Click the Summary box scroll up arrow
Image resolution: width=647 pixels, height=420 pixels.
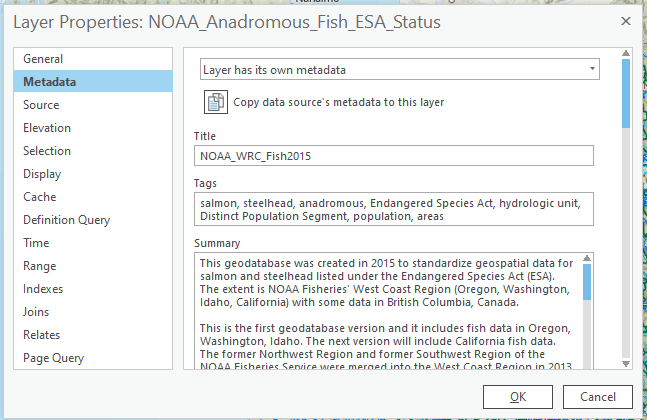click(587, 258)
